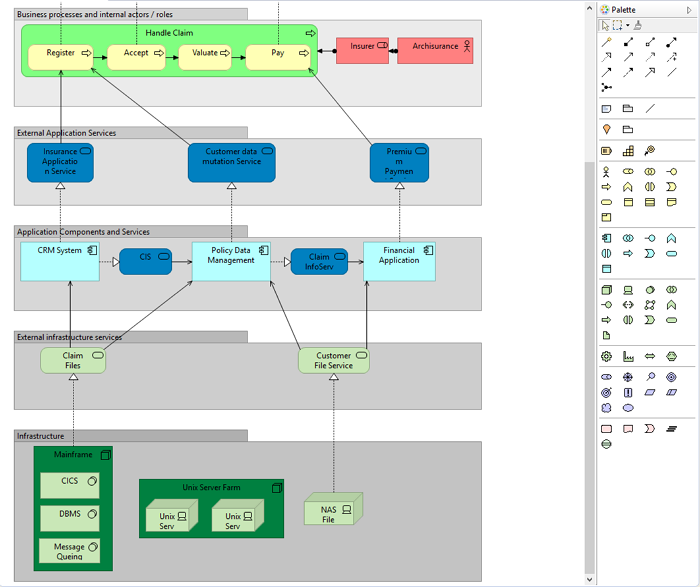Click the scrollbar down arrow
The width and height of the screenshot is (700, 587).
[589, 579]
